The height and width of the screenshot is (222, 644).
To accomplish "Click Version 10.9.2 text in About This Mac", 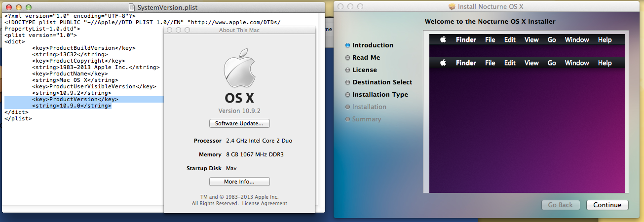I will (x=239, y=111).
